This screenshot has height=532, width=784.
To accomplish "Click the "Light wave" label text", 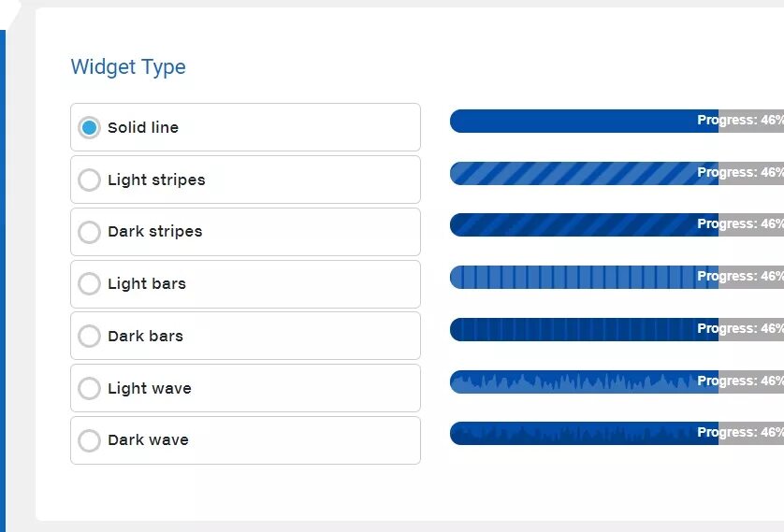I will [149, 388].
